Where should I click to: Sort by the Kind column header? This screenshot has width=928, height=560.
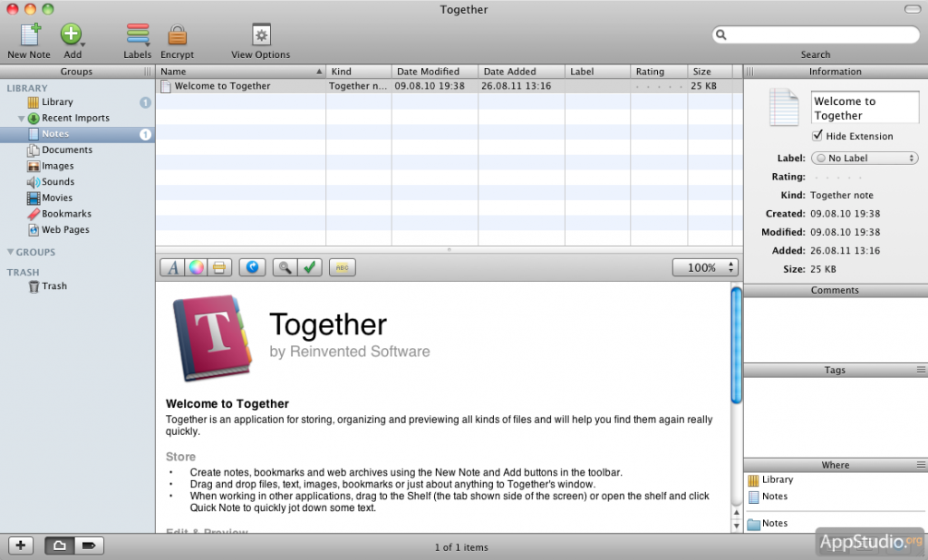pos(359,71)
